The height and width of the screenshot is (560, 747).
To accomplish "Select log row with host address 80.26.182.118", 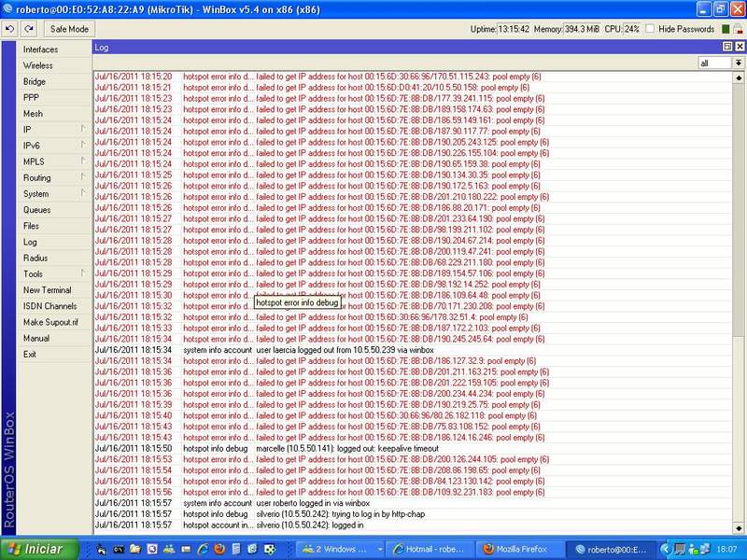I will 413,415.
